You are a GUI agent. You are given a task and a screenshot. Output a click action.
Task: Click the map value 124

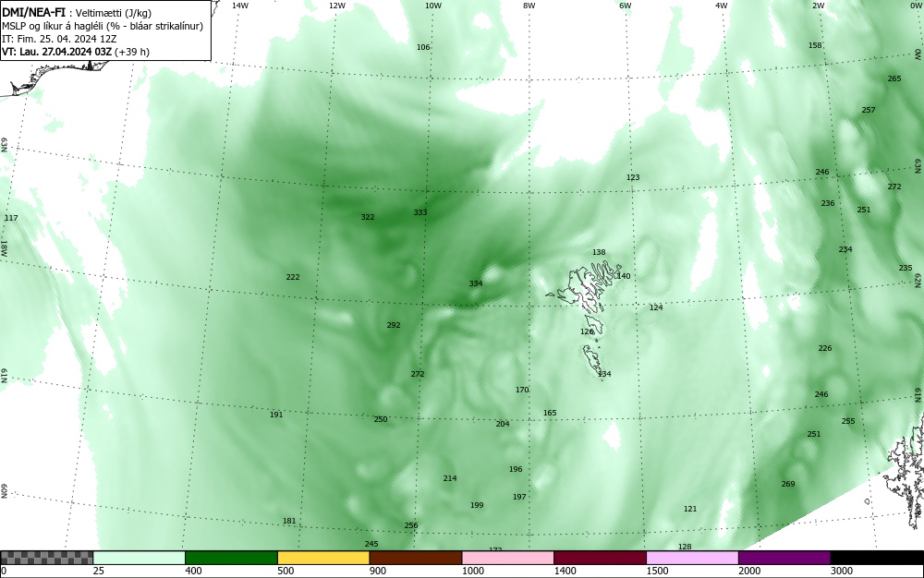click(656, 307)
